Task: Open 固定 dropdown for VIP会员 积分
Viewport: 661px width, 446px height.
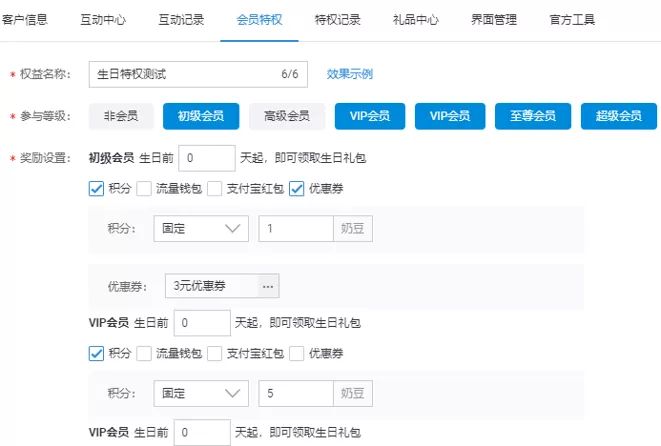Action: [201, 393]
